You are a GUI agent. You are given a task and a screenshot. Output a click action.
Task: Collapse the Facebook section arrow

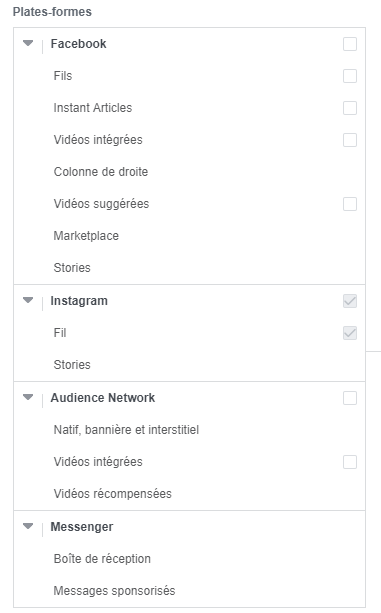pos(28,43)
